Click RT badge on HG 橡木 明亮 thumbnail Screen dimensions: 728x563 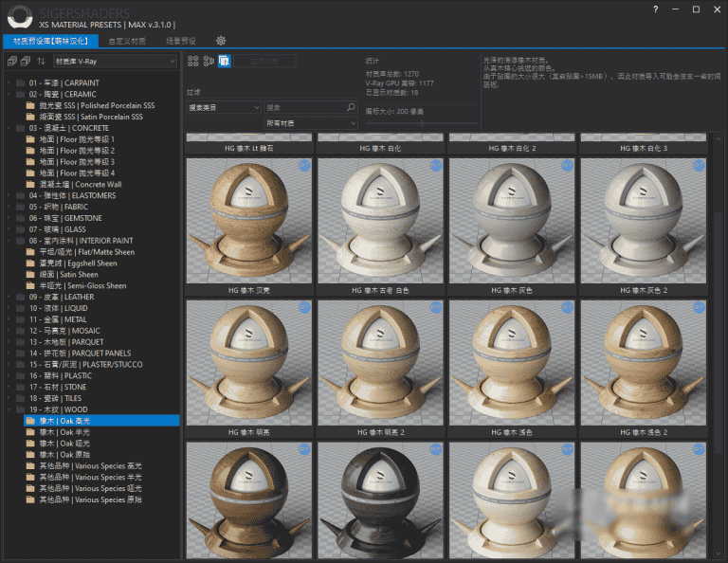(304, 307)
